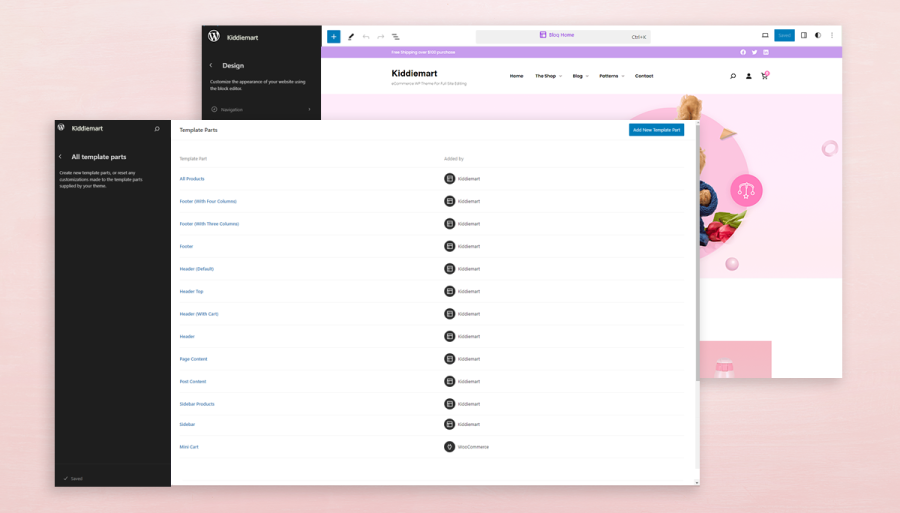Open the plain Header template part
The image size is (900, 513).
pyautogui.click(x=187, y=336)
